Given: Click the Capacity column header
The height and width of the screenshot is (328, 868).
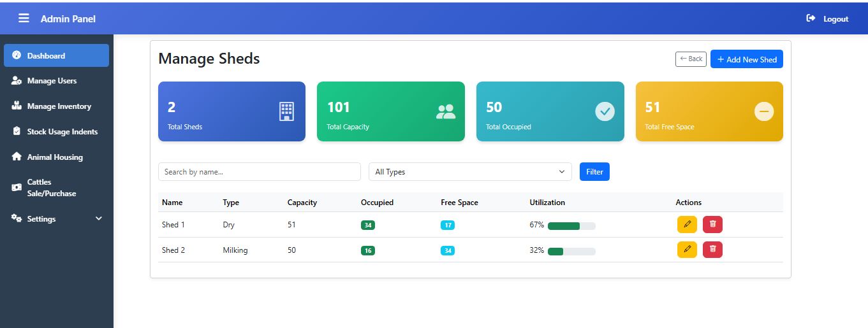Looking at the screenshot, I should click(302, 203).
